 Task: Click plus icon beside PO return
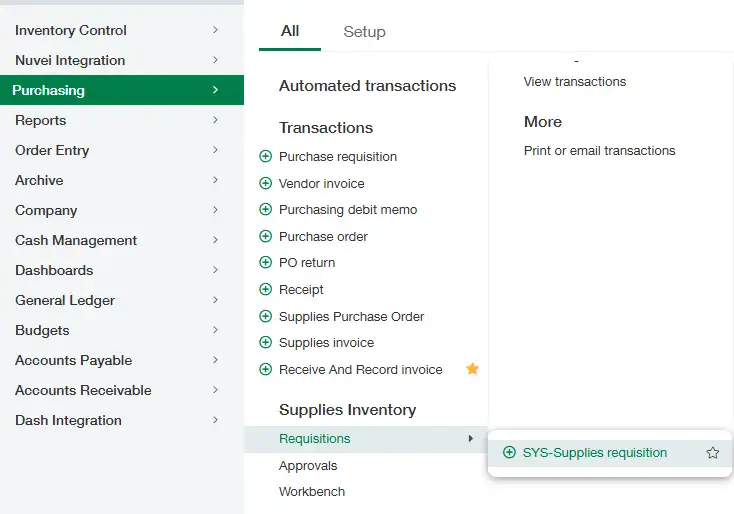265,263
